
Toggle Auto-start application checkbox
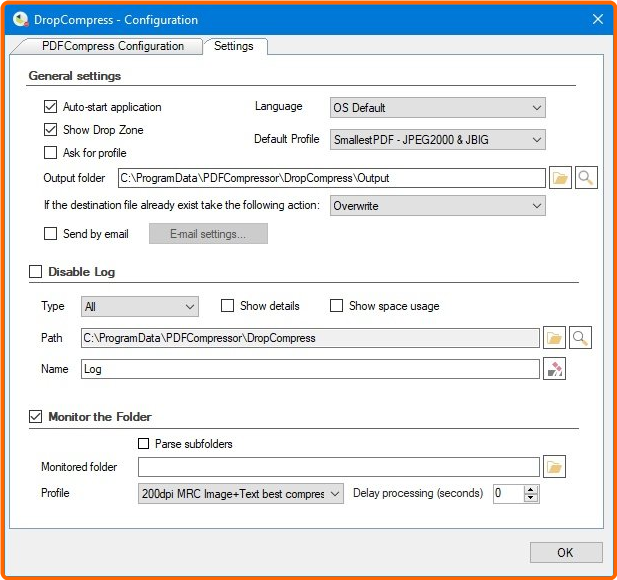tap(51, 107)
